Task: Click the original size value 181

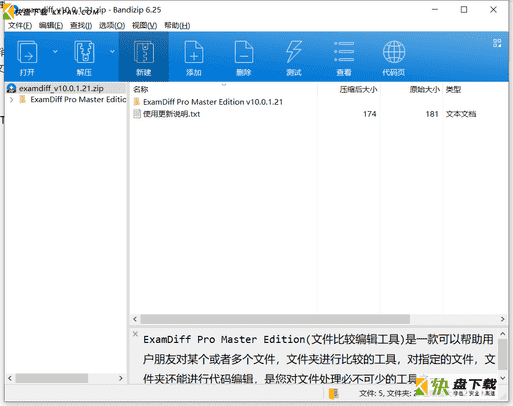Action: coord(432,114)
